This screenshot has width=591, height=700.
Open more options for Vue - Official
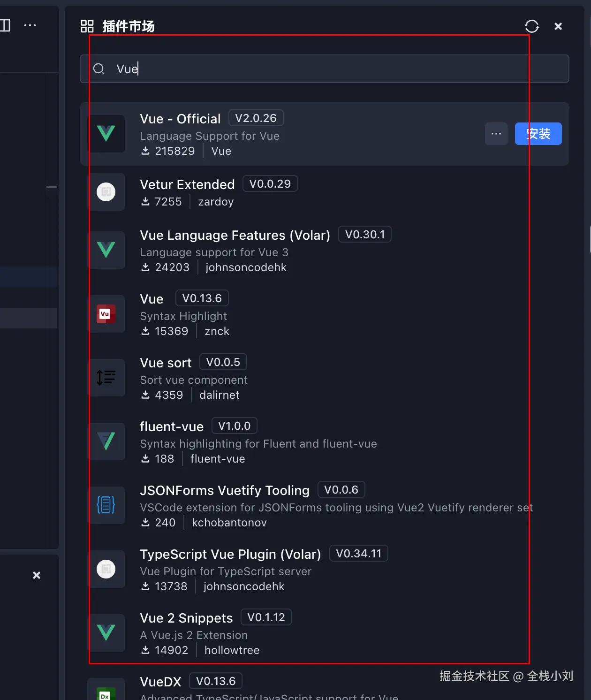click(496, 134)
